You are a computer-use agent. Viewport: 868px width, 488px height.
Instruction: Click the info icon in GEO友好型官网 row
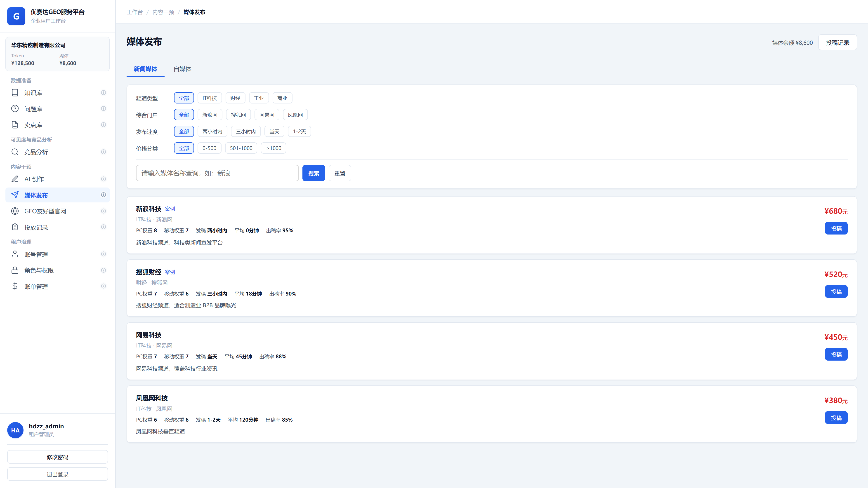click(104, 211)
